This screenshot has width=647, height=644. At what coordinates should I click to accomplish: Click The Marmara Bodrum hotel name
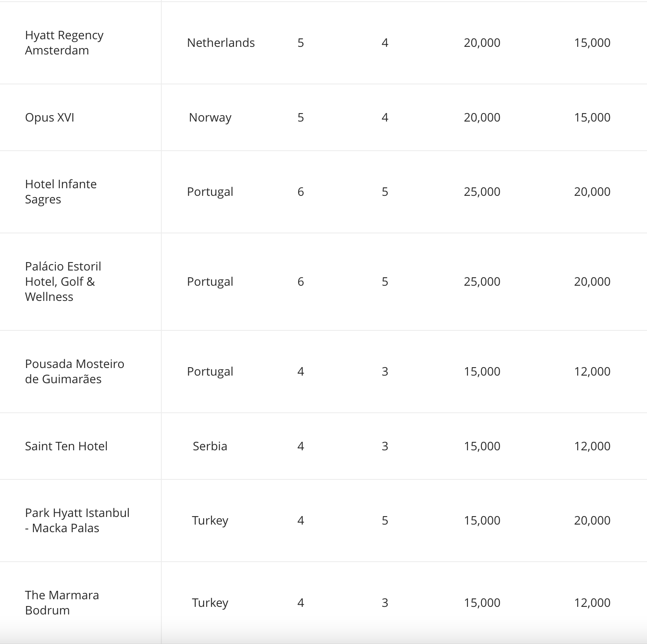click(62, 603)
